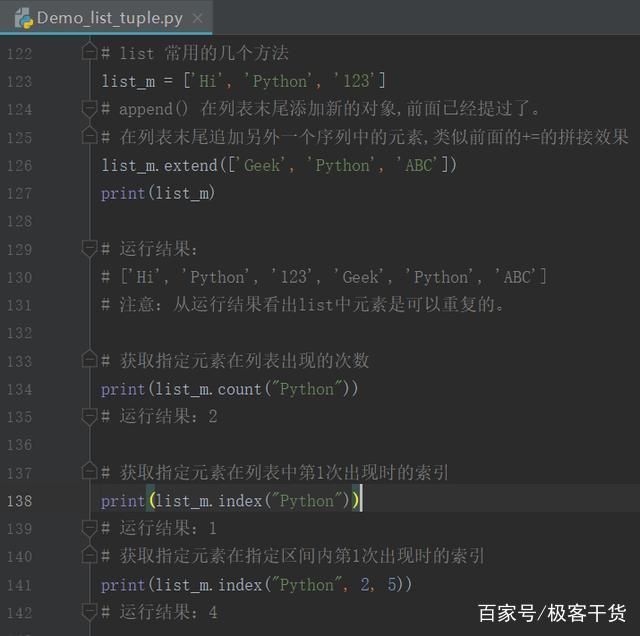Image resolution: width=640 pixels, height=636 pixels.
Task: Click the 'Hi' string on line 123
Action: [209, 81]
